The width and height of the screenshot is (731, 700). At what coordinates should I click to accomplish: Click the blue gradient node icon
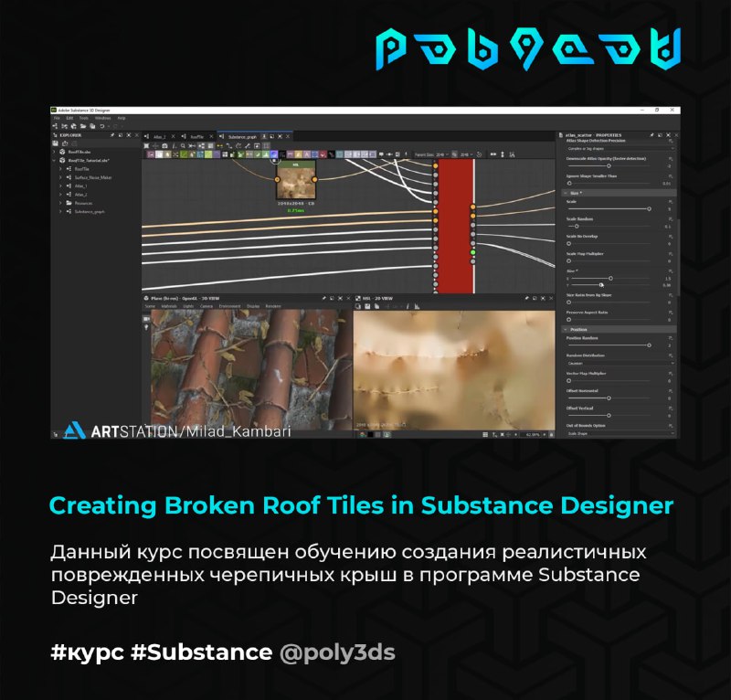click(x=274, y=154)
